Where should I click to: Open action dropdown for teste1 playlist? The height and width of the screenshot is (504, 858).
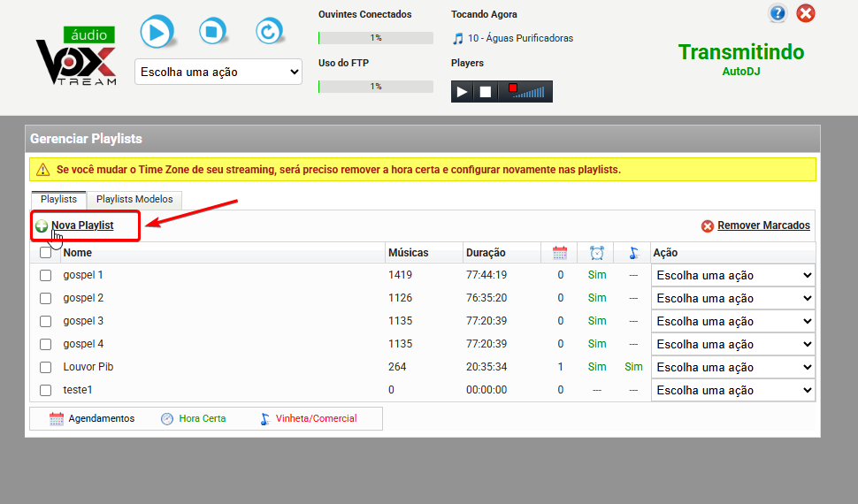click(732, 391)
